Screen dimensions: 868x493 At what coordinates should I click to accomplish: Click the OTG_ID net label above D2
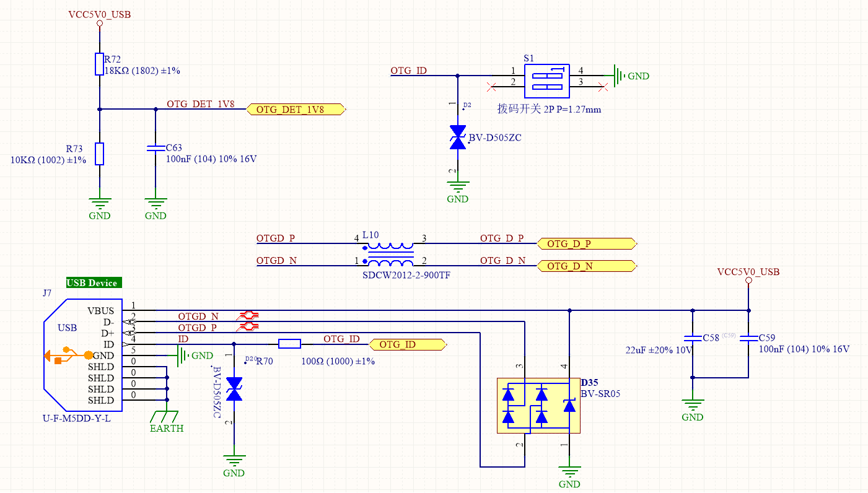point(409,71)
